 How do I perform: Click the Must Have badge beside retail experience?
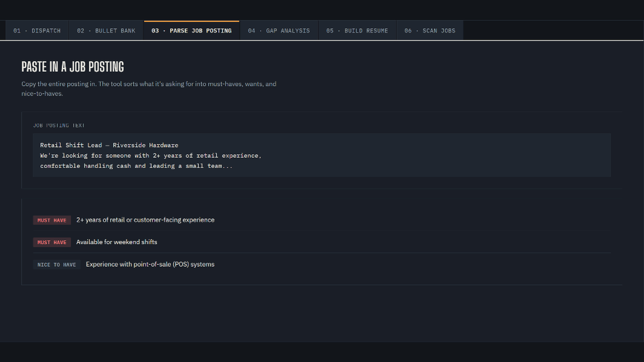point(52,220)
